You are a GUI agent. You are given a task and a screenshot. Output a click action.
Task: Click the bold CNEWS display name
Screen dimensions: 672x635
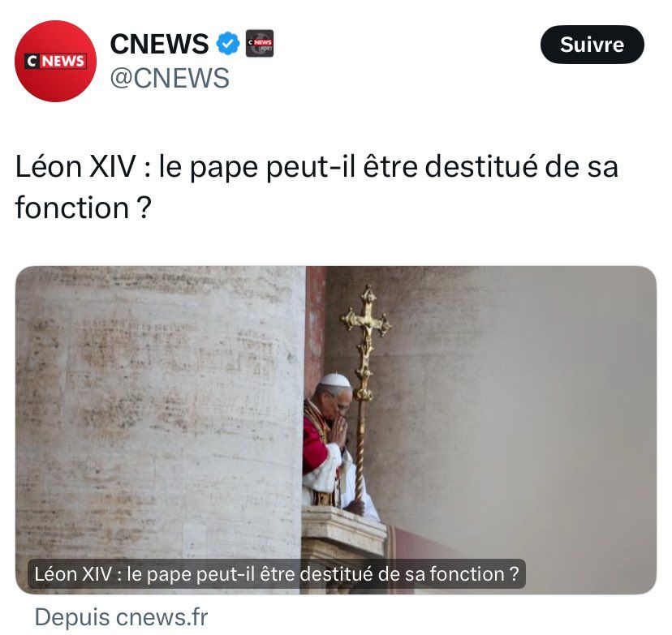pos(159,44)
